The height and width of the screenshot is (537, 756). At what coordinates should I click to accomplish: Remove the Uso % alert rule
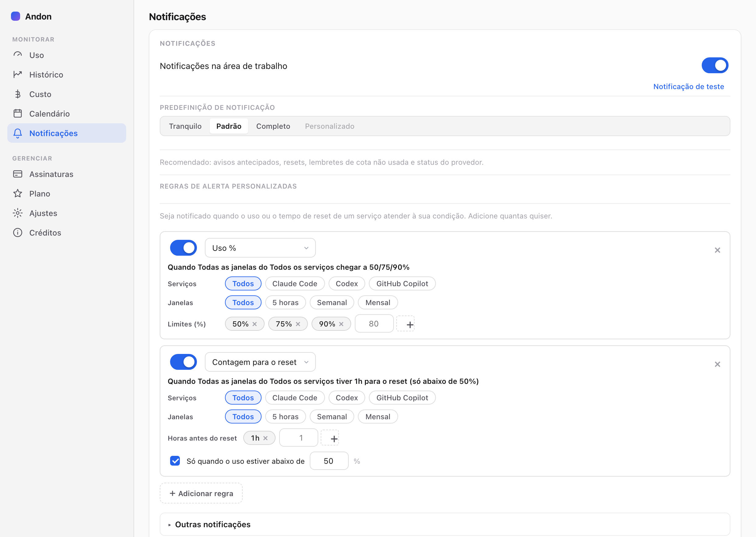717,250
